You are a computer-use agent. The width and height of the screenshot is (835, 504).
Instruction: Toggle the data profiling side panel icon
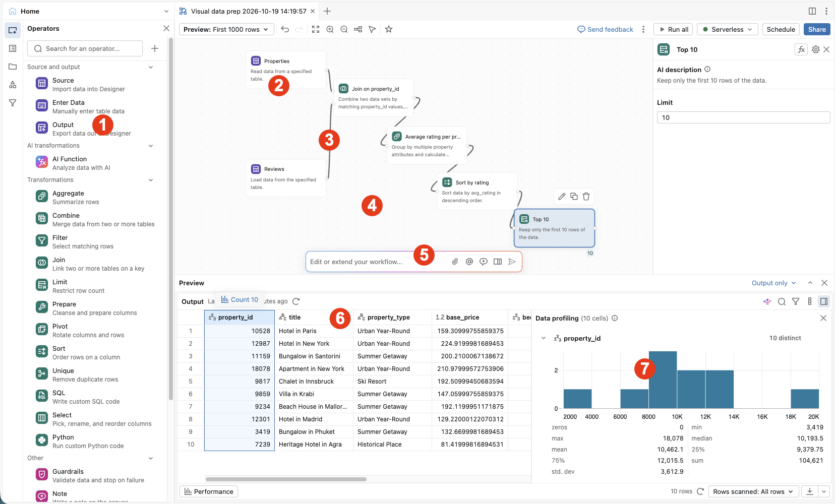click(x=824, y=301)
